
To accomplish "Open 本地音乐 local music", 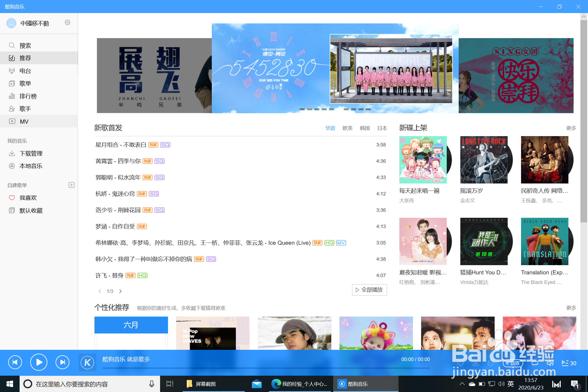I will click(39, 166).
